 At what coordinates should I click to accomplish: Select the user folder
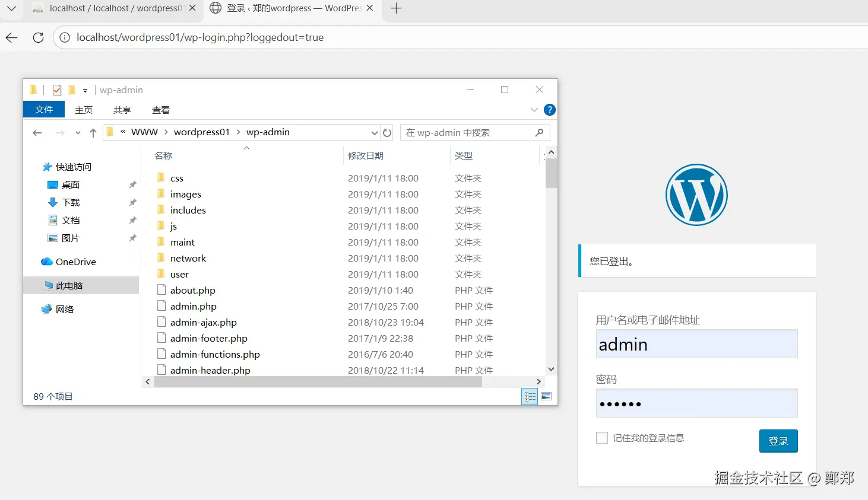coord(179,275)
